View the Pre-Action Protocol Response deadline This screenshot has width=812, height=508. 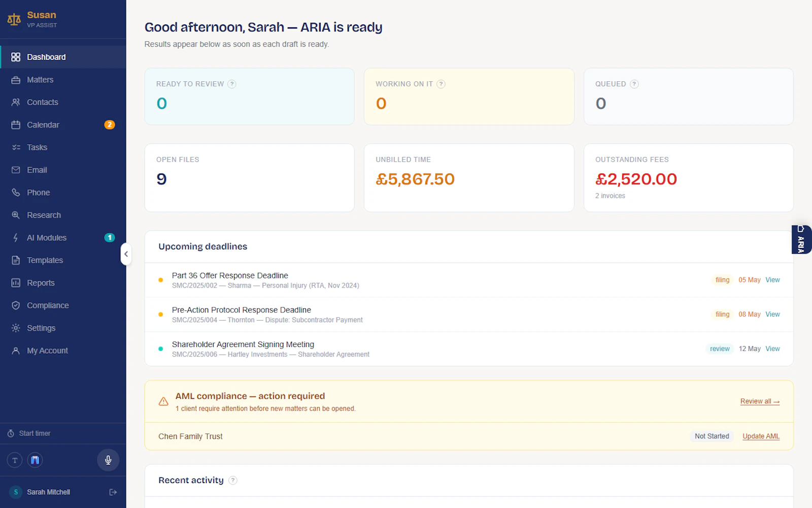[772, 314]
